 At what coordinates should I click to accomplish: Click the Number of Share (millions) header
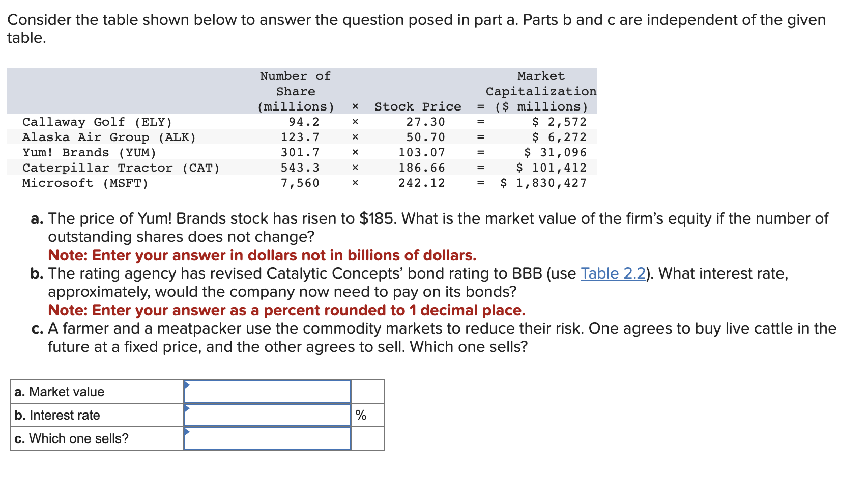pos(295,91)
